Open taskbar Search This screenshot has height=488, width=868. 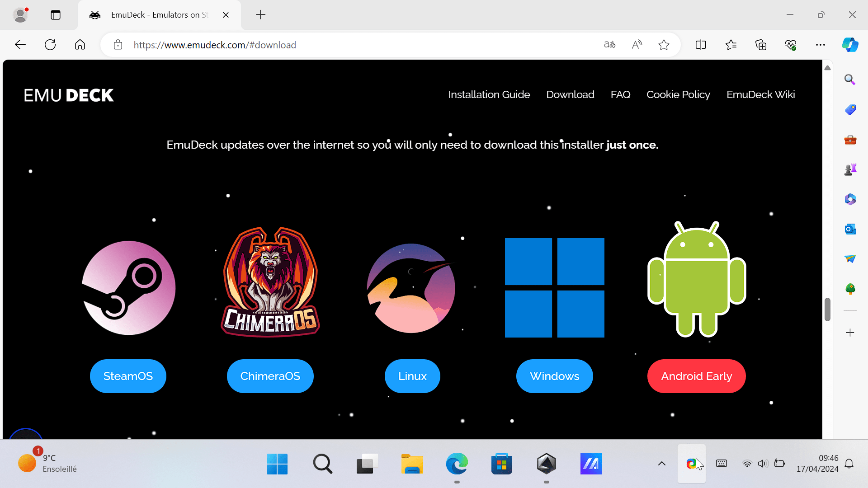pos(322,464)
